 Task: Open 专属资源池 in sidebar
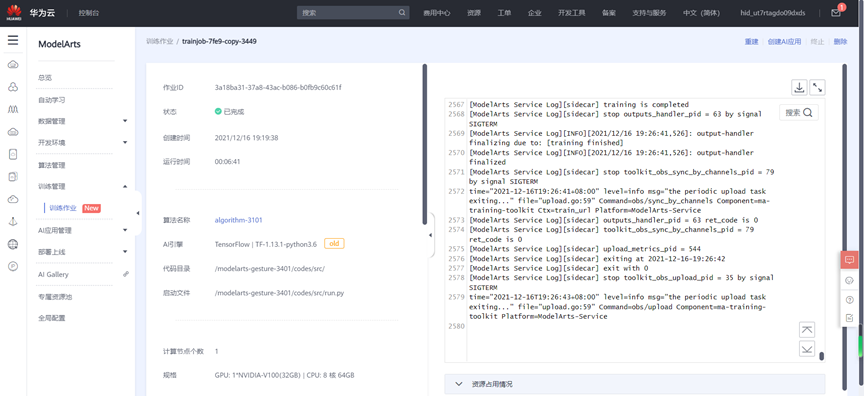(55, 297)
